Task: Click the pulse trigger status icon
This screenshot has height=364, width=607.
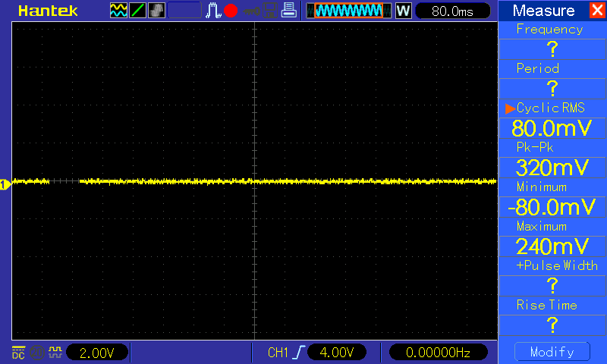Action: click(213, 11)
